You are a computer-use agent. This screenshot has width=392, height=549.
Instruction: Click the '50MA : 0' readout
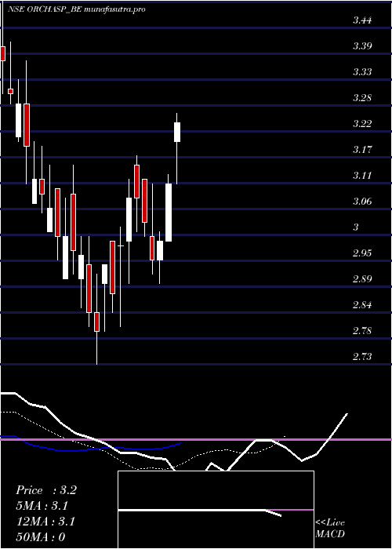[x=41, y=537]
